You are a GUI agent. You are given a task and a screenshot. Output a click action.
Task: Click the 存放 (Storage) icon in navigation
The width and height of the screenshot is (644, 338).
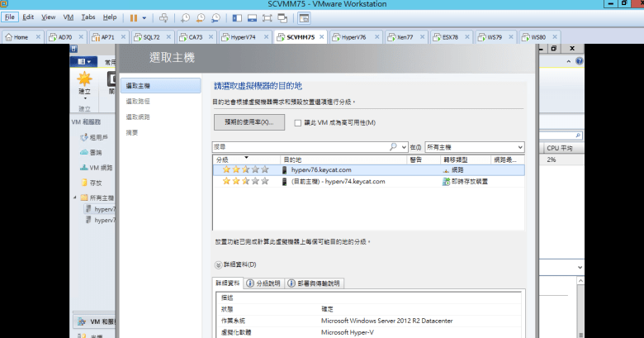pos(84,182)
